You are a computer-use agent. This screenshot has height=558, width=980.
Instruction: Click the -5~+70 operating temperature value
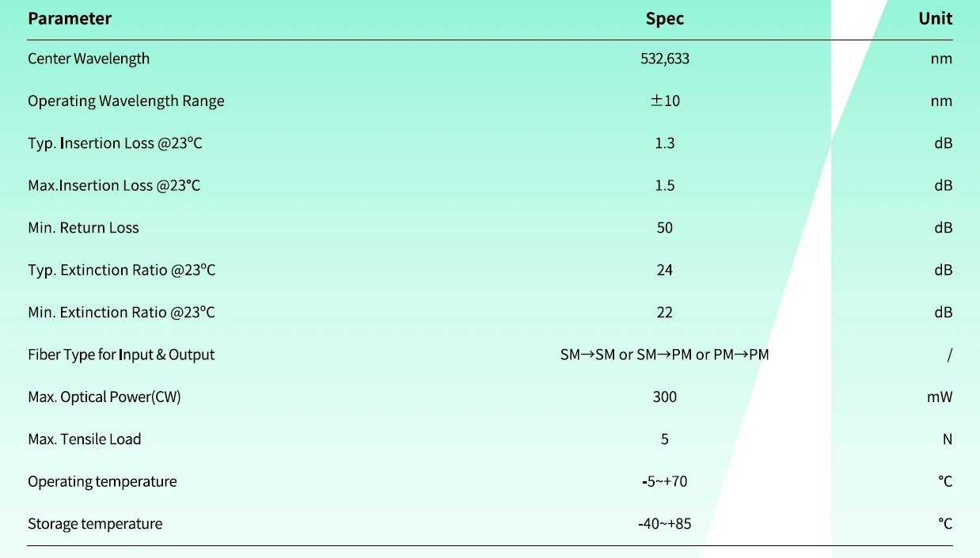[x=664, y=481]
